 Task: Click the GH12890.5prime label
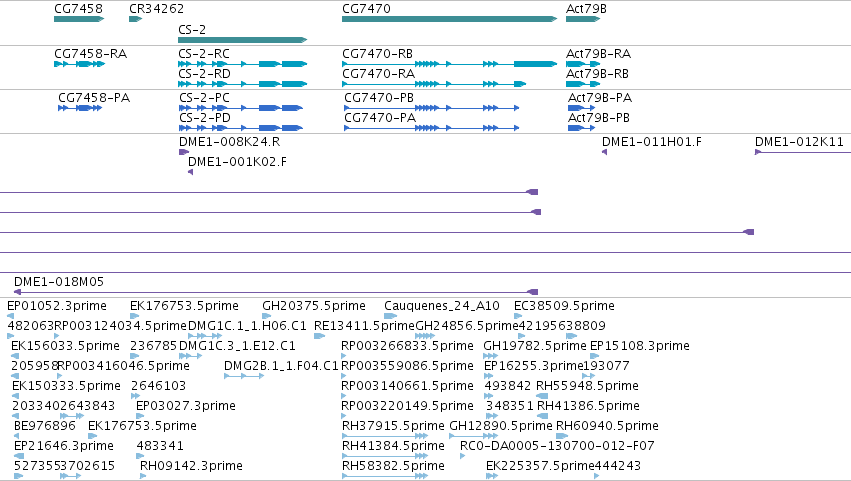500,426
